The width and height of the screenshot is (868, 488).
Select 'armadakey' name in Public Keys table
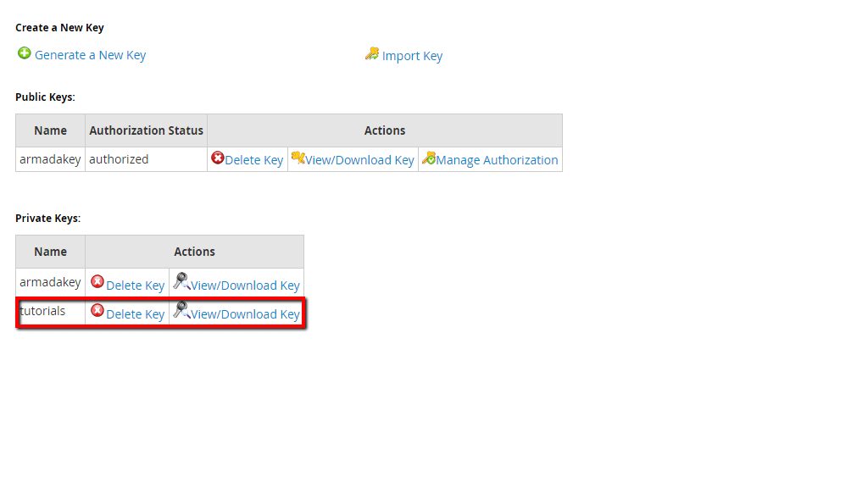(x=50, y=159)
